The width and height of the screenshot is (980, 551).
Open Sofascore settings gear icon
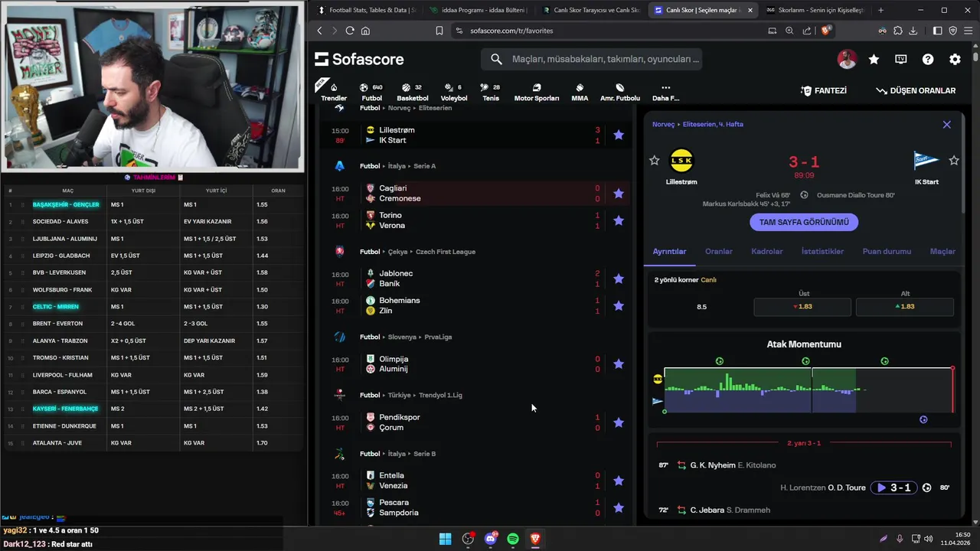955,59
